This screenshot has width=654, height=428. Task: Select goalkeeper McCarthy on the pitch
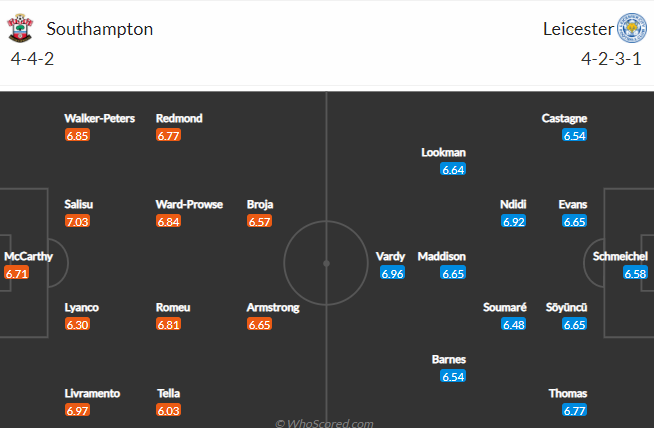click(28, 256)
